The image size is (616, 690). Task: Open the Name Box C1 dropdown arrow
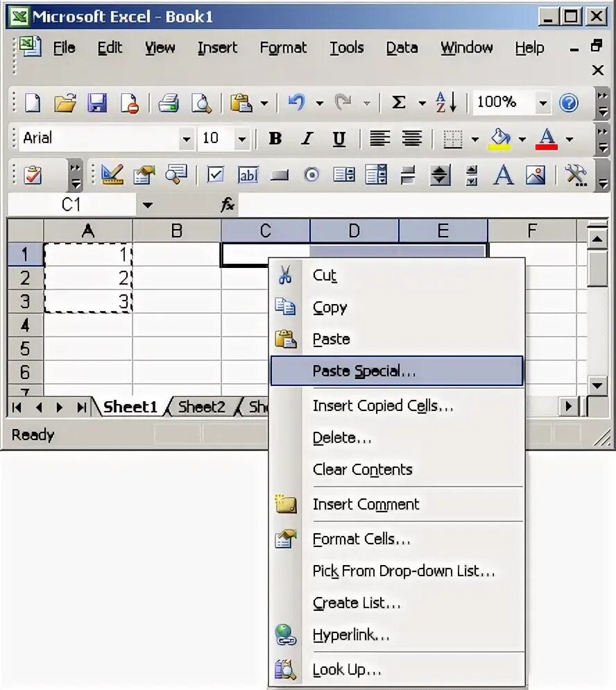click(x=148, y=205)
